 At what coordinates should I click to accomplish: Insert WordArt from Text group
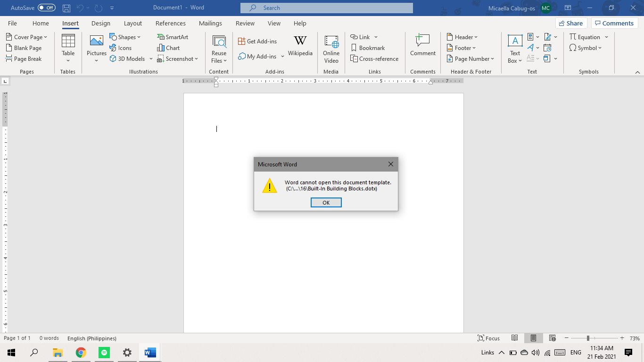(533, 48)
